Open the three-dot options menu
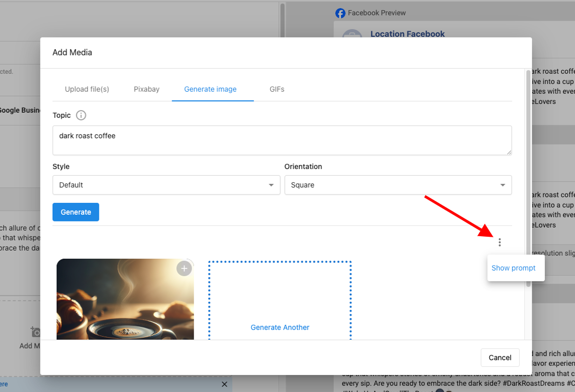The height and width of the screenshot is (392, 575). pyautogui.click(x=500, y=242)
